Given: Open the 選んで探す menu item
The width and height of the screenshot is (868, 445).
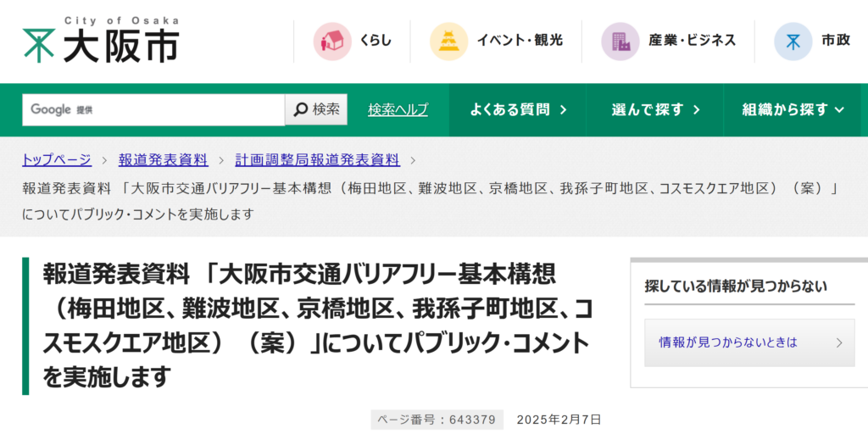Looking at the screenshot, I should [x=655, y=109].
